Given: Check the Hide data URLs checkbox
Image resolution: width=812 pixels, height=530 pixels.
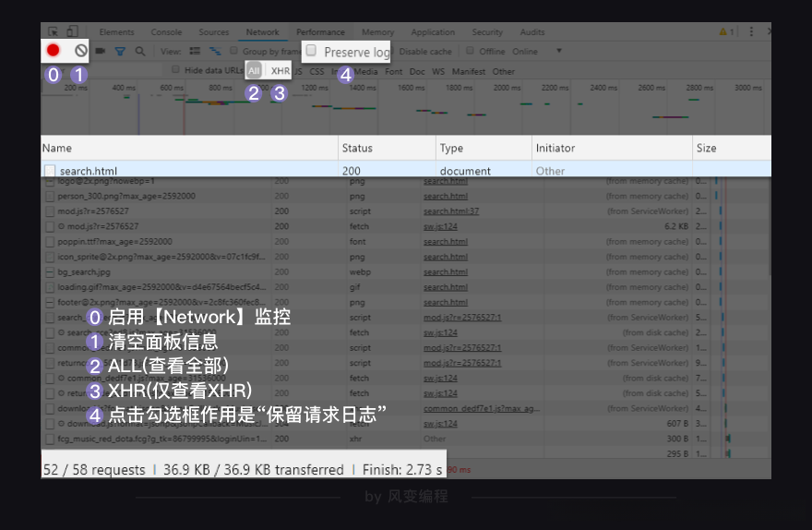Looking at the screenshot, I should 175,69.
